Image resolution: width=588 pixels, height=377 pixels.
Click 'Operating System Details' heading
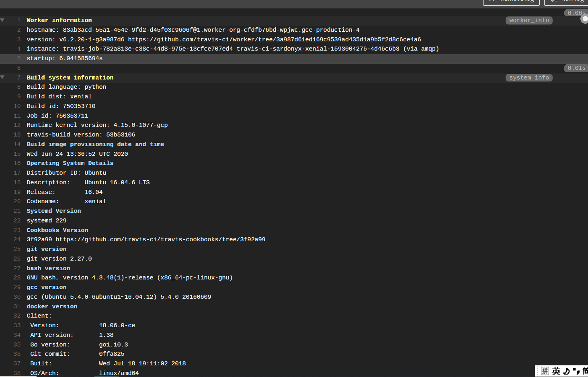[x=70, y=163]
